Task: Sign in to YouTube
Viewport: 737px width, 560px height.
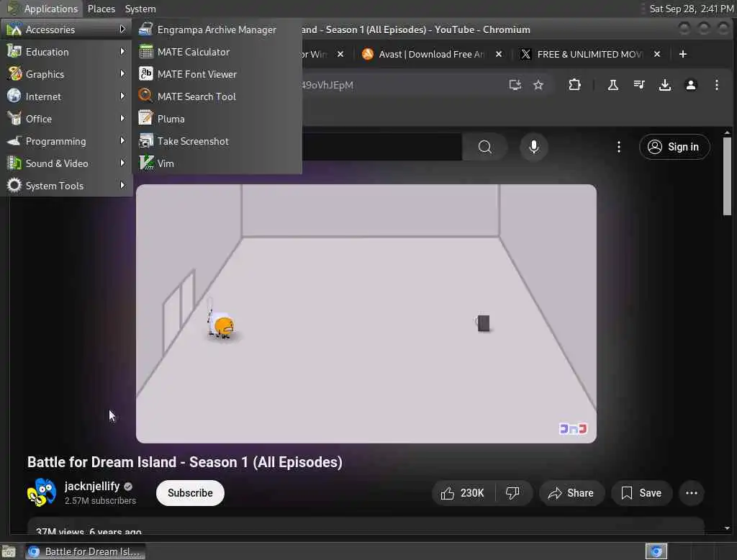Action: pyautogui.click(x=674, y=147)
